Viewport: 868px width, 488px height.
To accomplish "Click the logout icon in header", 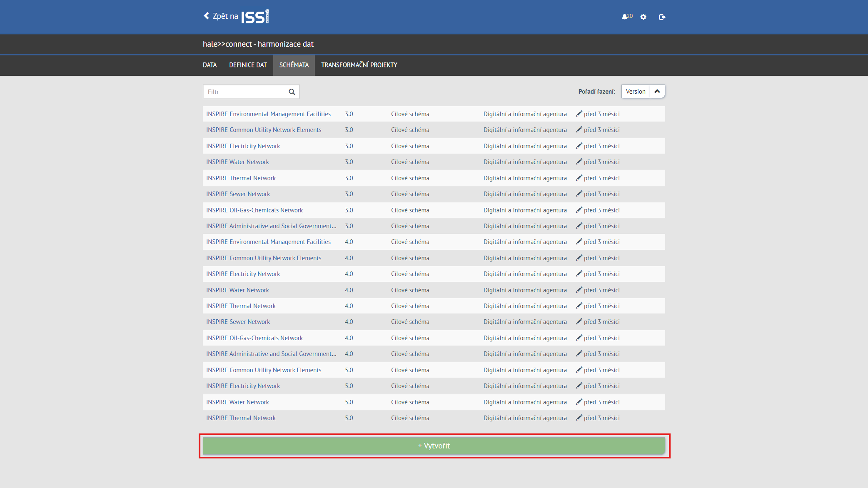I will click(662, 17).
